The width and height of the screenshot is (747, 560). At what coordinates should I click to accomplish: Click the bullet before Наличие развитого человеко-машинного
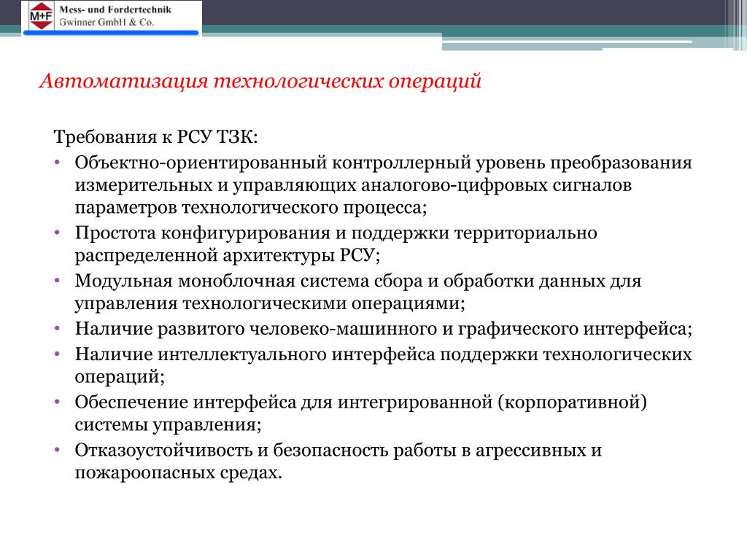[57, 329]
